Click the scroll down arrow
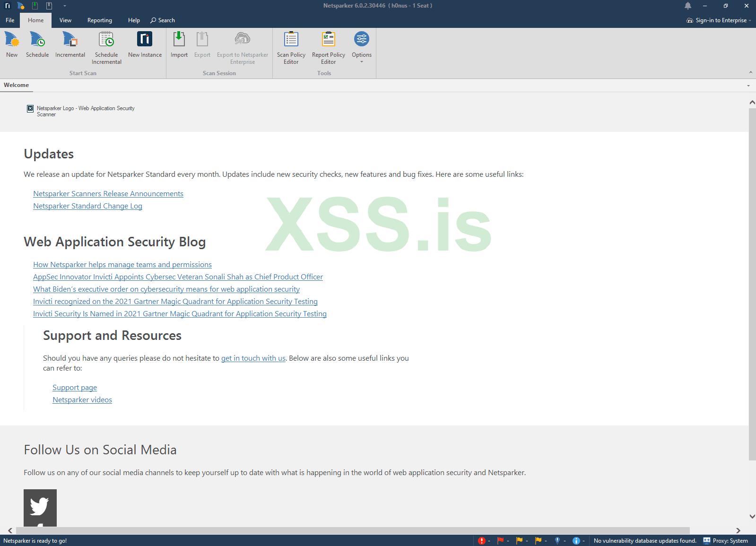The width and height of the screenshot is (756, 546). pos(752,517)
